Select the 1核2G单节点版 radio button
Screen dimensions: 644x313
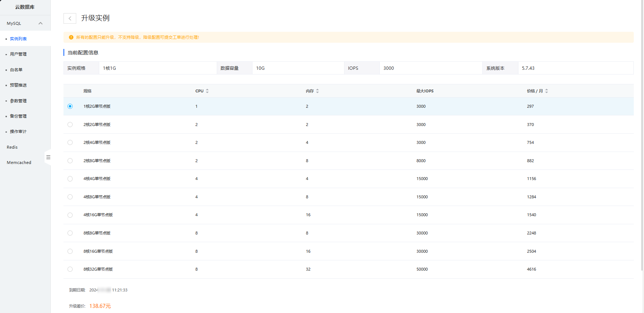pyautogui.click(x=70, y=106)
